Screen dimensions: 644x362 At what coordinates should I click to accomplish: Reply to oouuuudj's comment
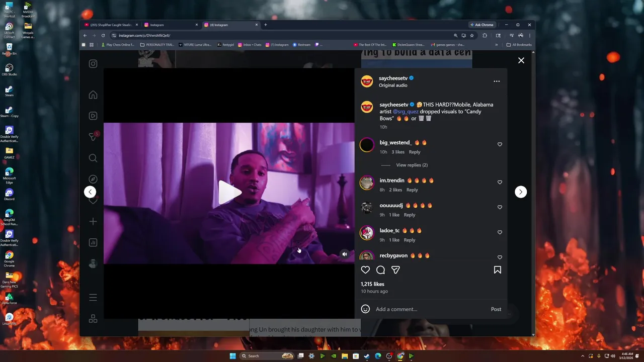(x=410, y=215)
